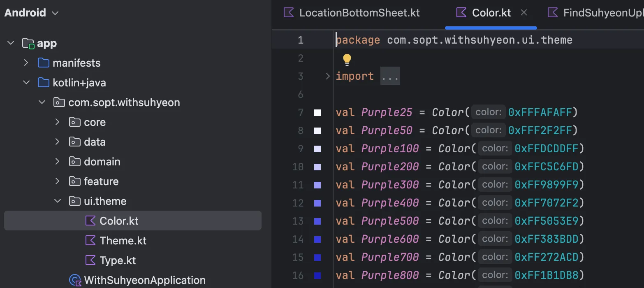Screen dimensions: 644x288
Task: Click the WithSuhyeonApplication class icon
Action: 75,280
